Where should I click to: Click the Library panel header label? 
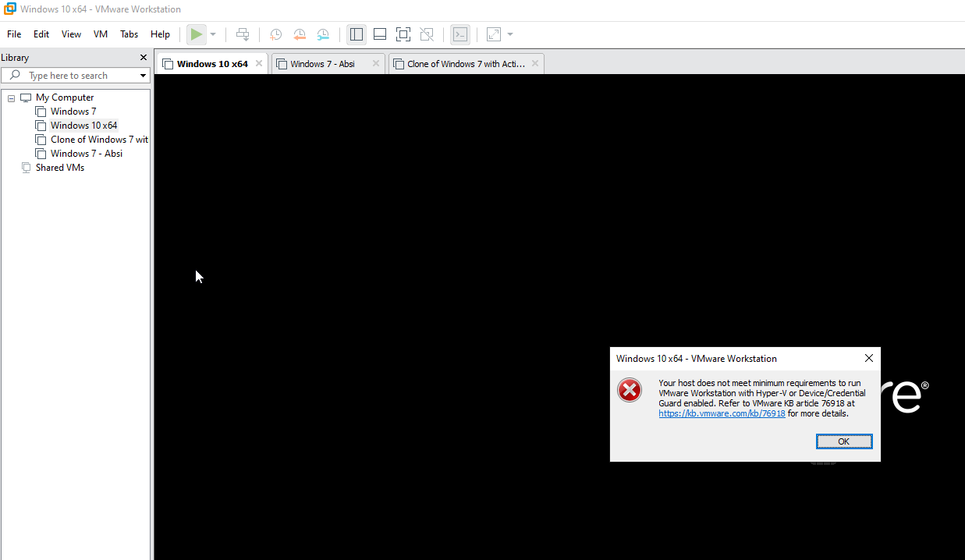pos(15,58)
